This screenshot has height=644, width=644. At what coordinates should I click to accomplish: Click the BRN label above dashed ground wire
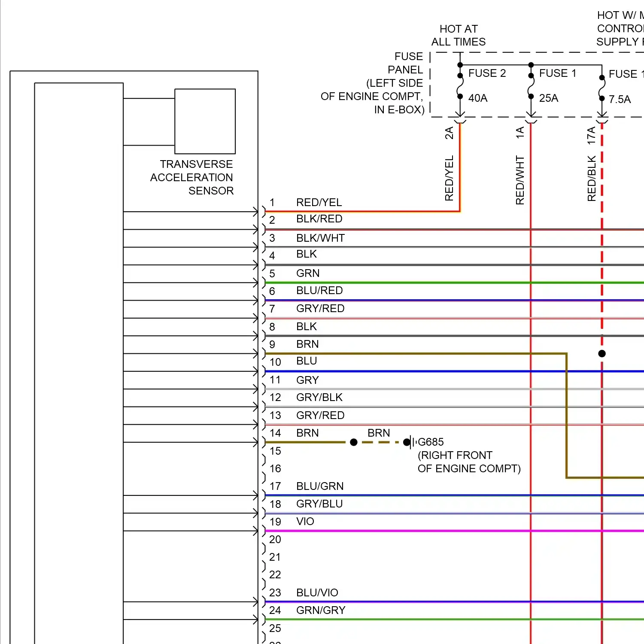click(x=379, y=433)
